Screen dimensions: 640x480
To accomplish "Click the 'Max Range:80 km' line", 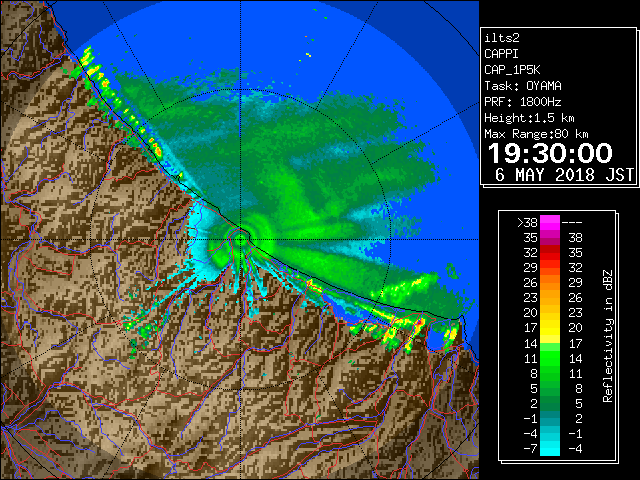I will [536, 134].
